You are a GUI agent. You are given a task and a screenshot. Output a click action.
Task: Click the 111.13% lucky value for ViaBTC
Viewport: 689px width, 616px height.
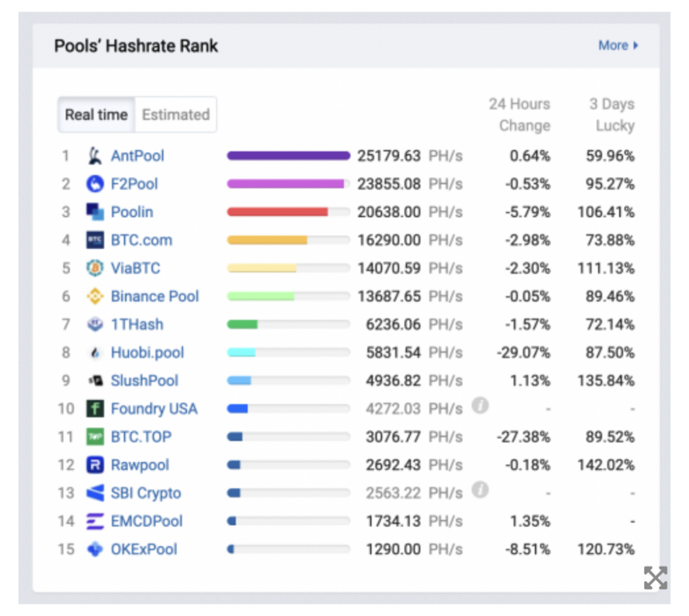coord(606,268)
